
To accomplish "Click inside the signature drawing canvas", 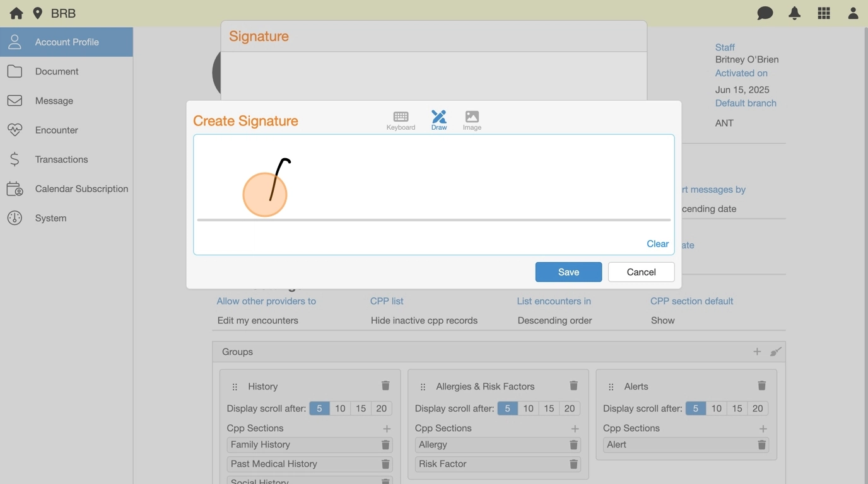I will tap(442, 183).
